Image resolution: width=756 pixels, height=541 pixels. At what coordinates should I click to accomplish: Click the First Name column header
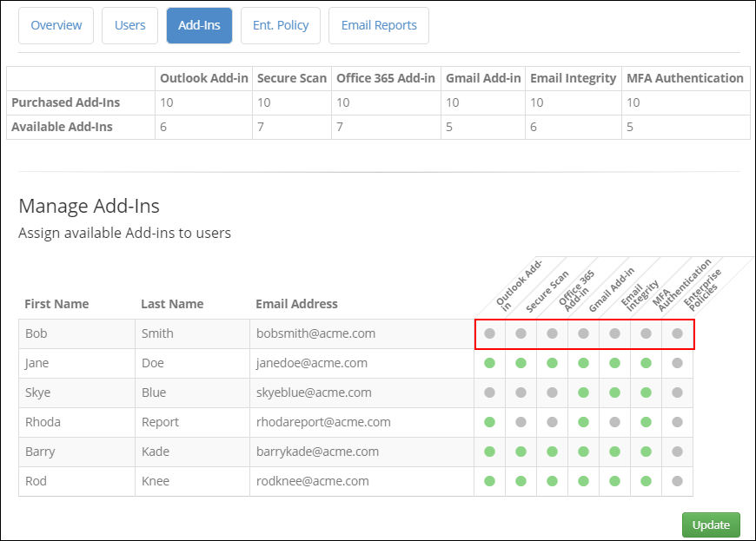coord(56,304)
